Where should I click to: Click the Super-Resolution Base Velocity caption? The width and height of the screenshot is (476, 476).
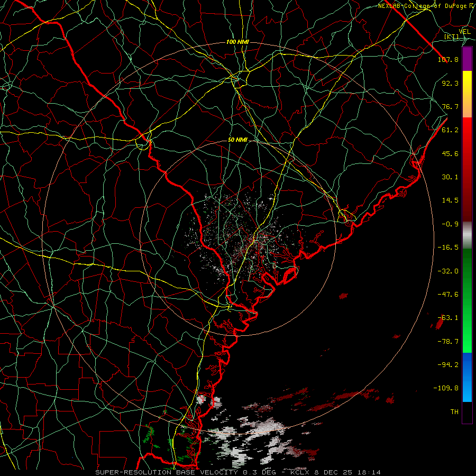pyautogui.click(x=238, y=472)
